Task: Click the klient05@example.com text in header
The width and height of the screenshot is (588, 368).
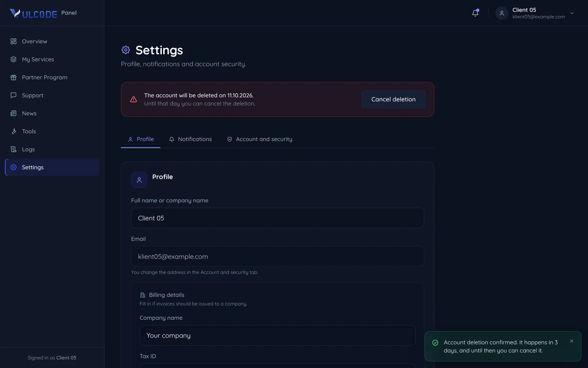Action: 539,17
